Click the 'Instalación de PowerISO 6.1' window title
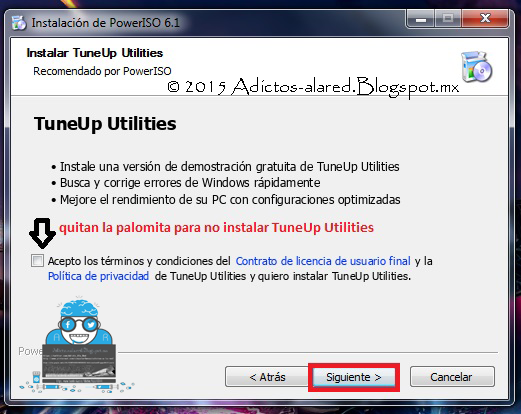 pos(106,23)
